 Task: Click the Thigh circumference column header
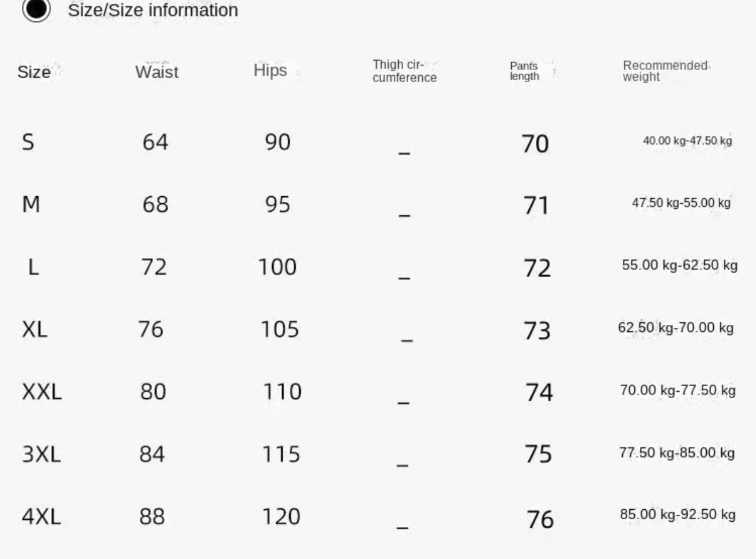click(x=404, y=71)
